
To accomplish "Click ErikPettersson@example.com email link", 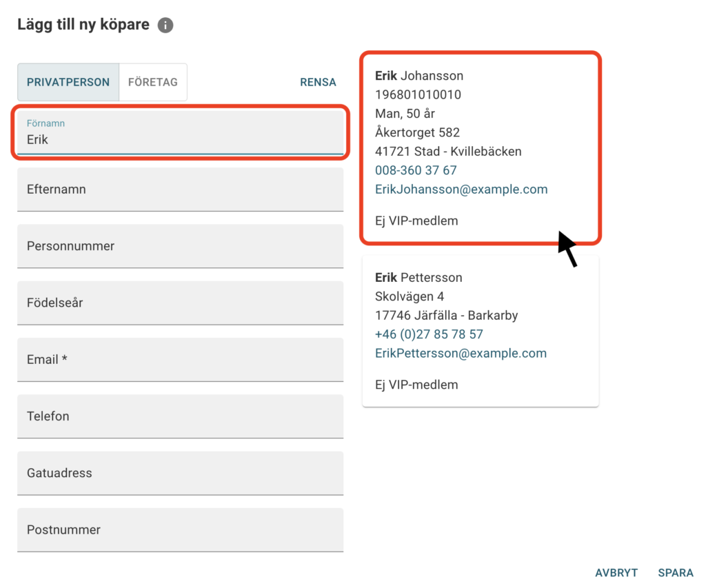I will pos(461,353).
